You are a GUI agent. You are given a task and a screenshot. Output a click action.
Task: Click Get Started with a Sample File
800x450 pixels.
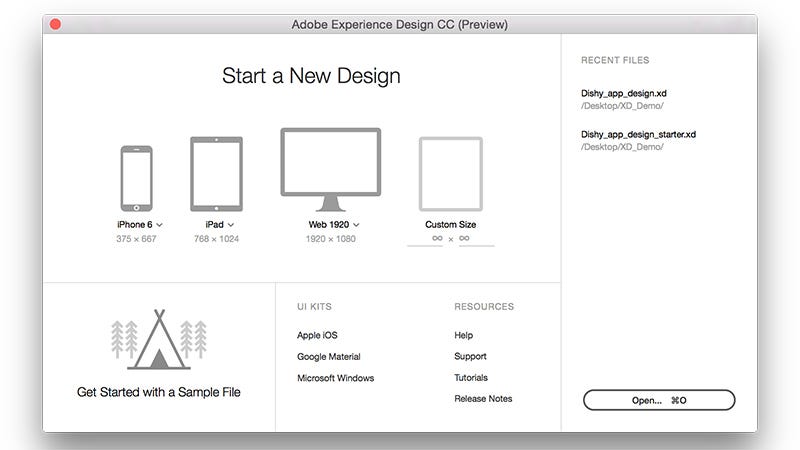(159, 392)
